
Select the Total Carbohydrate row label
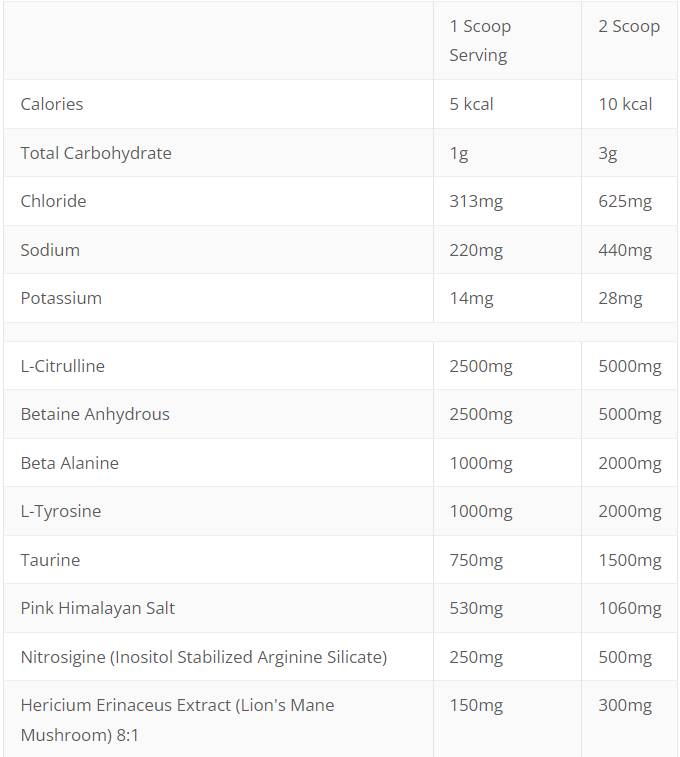pos(96,153)
